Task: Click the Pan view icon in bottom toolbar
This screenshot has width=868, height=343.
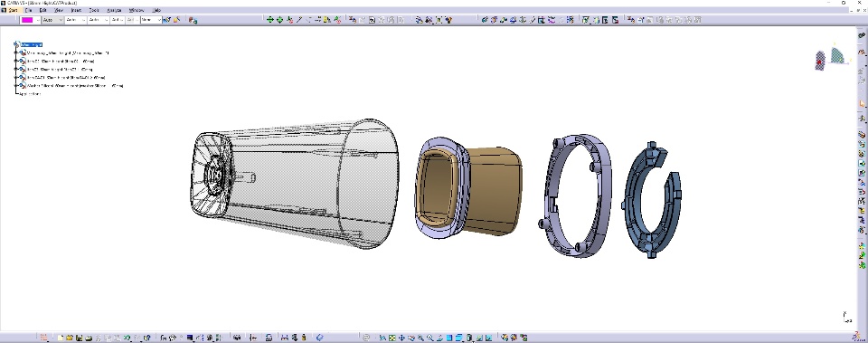Action: [401, 337]
